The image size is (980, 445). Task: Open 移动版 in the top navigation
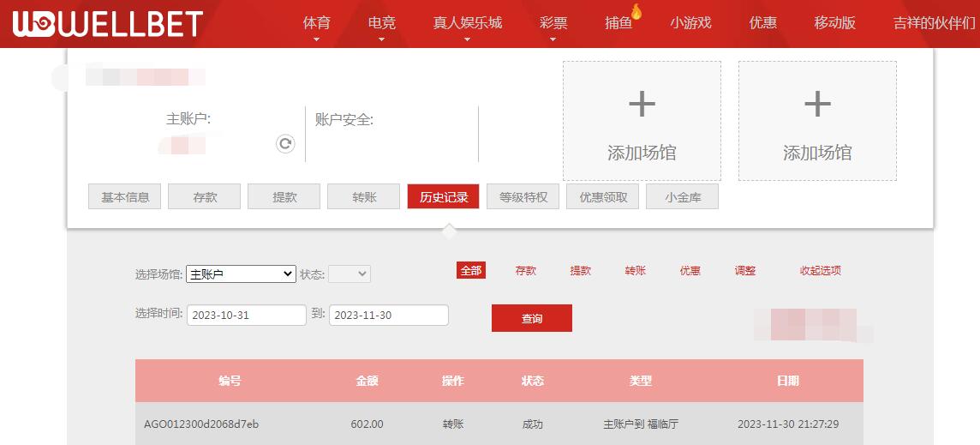[835, 23]
